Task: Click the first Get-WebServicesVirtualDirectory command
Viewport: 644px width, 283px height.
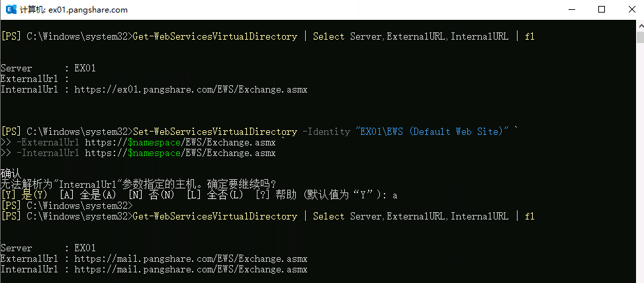Action: pyautogui.click(x=214, y=36)
